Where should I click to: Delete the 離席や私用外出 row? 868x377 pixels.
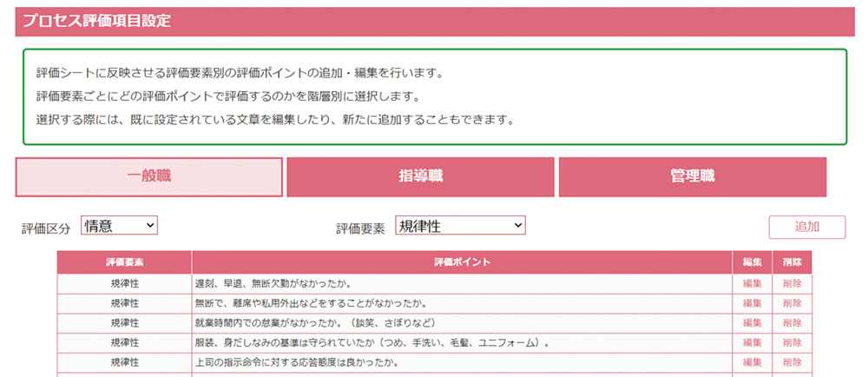point(792,303)
